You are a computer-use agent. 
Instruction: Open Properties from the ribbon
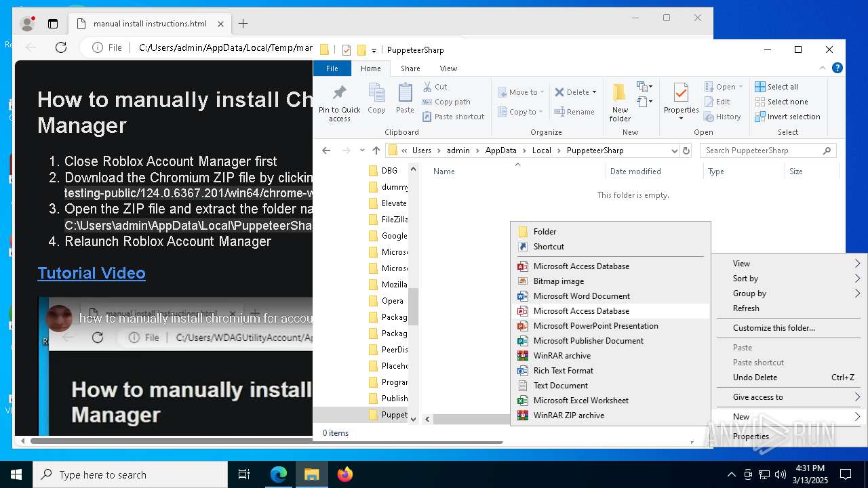681,102
